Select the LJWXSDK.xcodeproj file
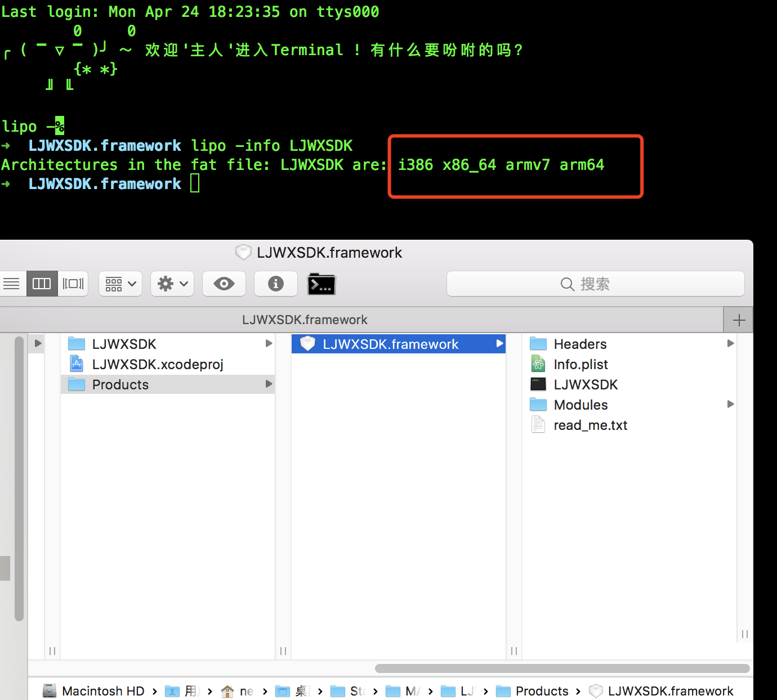777x700 pixels. pos(158,365)
